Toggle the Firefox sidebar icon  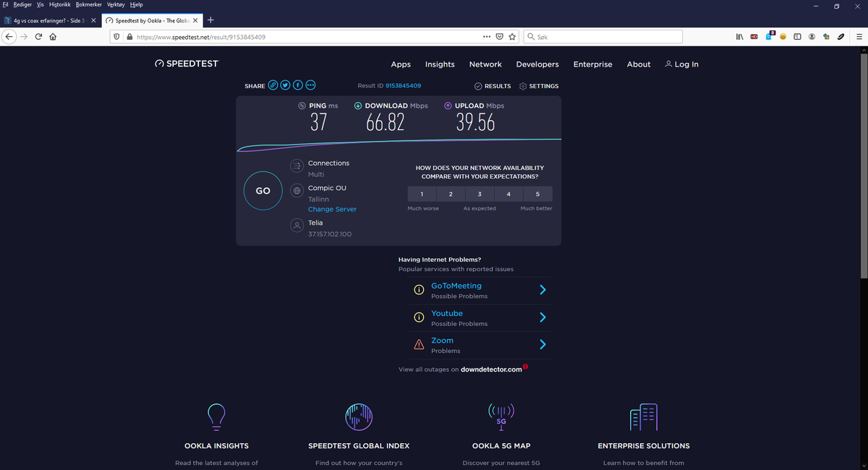tap(797, 36)
